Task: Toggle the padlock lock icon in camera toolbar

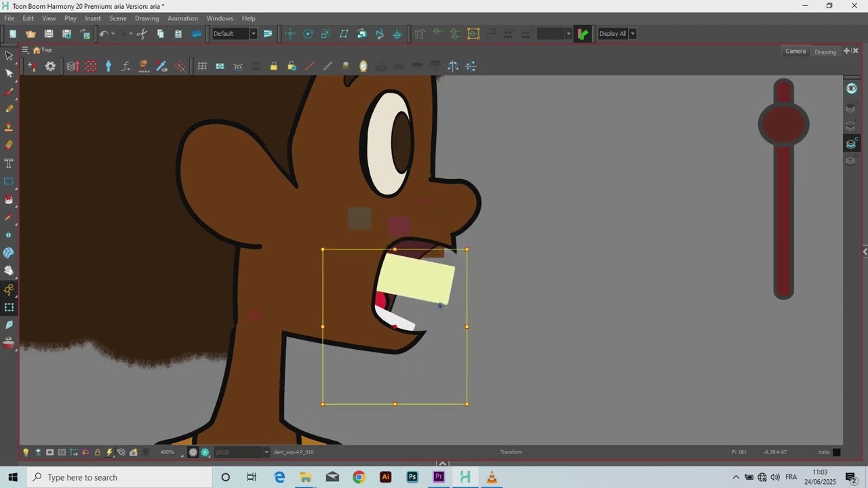Action: click(x=274, y=66)
